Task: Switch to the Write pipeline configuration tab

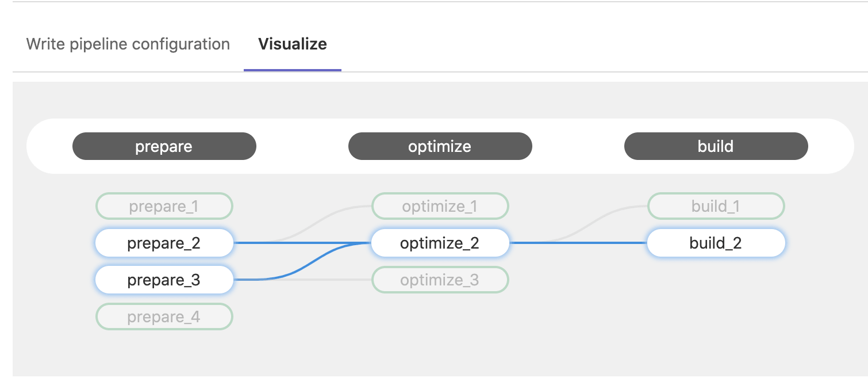Action: pos(126,44)
